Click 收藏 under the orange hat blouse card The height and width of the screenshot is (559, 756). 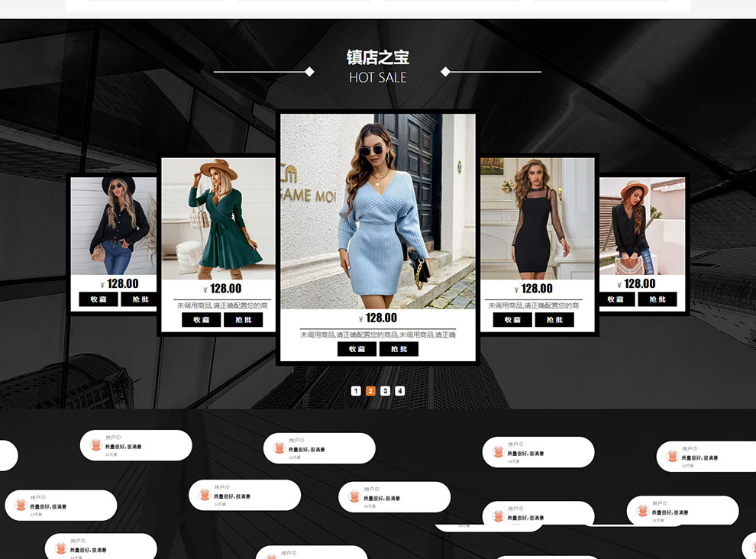[617, 299]
